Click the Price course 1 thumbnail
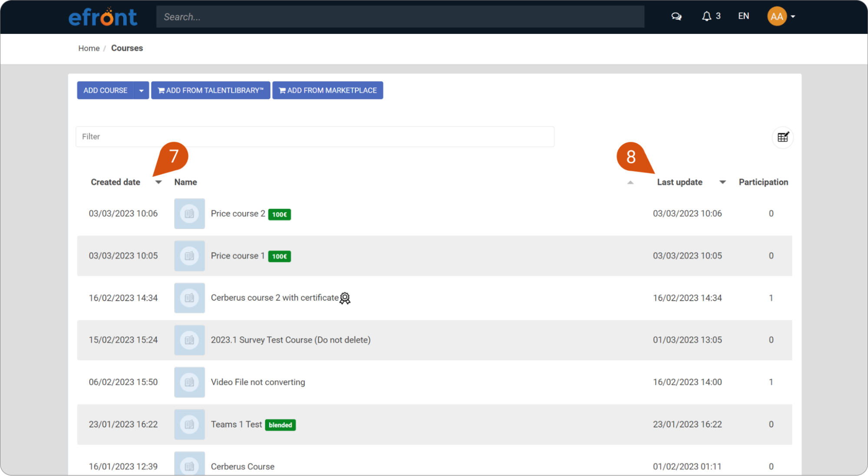Image resolution: width=868 pixels, height=476 pixels. click(189, 256)
